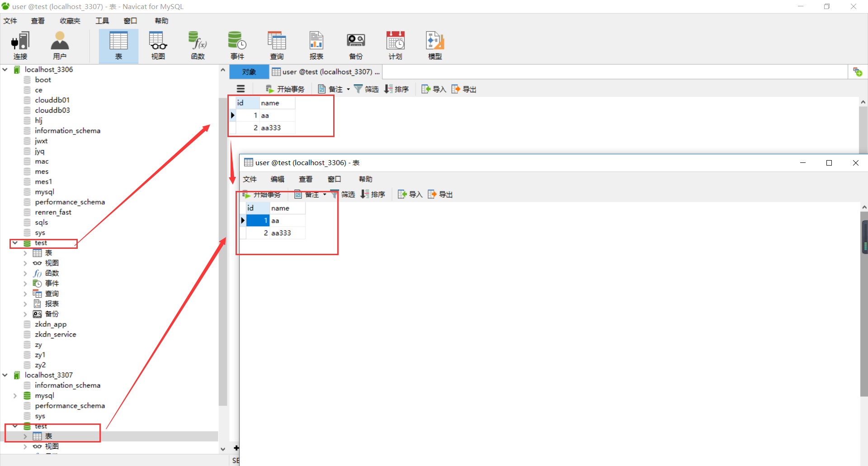Image resolution: width=868 pixels, height=466 pixels.
Task: Open the 收藏夹 favorites menu
Action: pyautogui.click(x=70, y=21)
